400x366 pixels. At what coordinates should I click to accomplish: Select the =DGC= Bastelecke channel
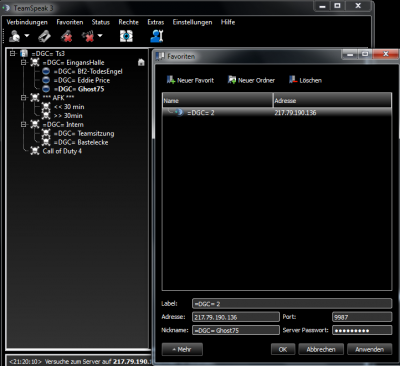pos(81,142)
